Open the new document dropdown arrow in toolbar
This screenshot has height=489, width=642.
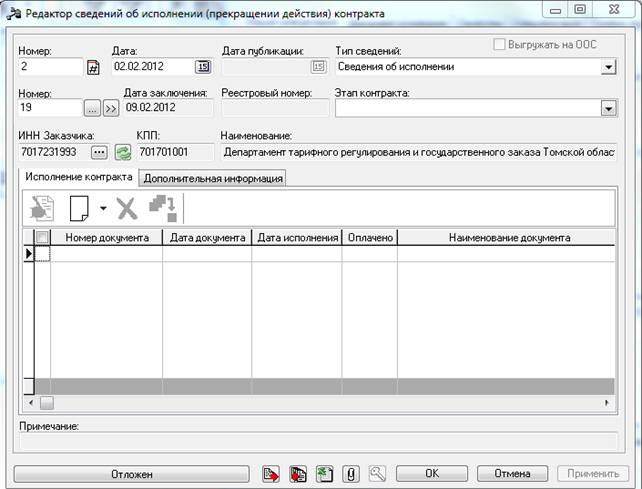[102, 209]
